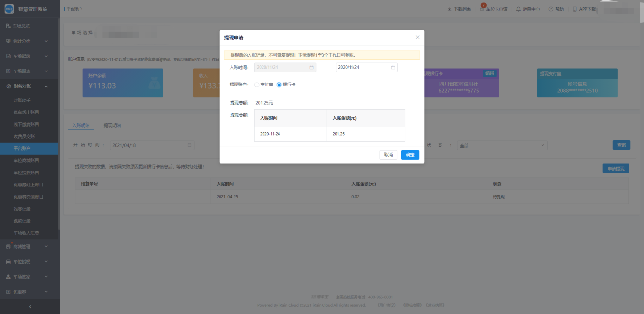Close the withdrawal application dialog
The width and height of the screenshot is (644, 314).
click(x=418, y=37)
